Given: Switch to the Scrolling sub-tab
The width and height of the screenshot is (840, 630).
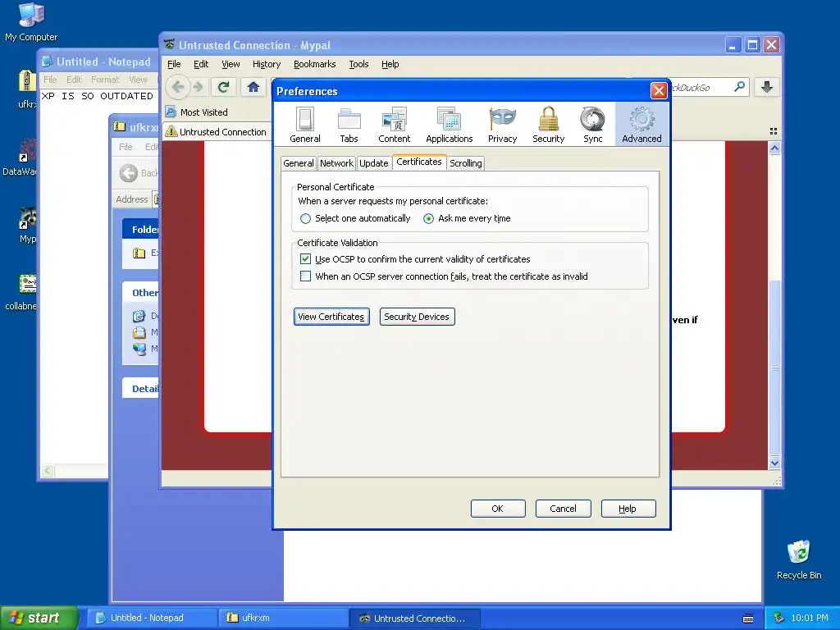Looking at the screenshot, I should (x=466, y=163).
